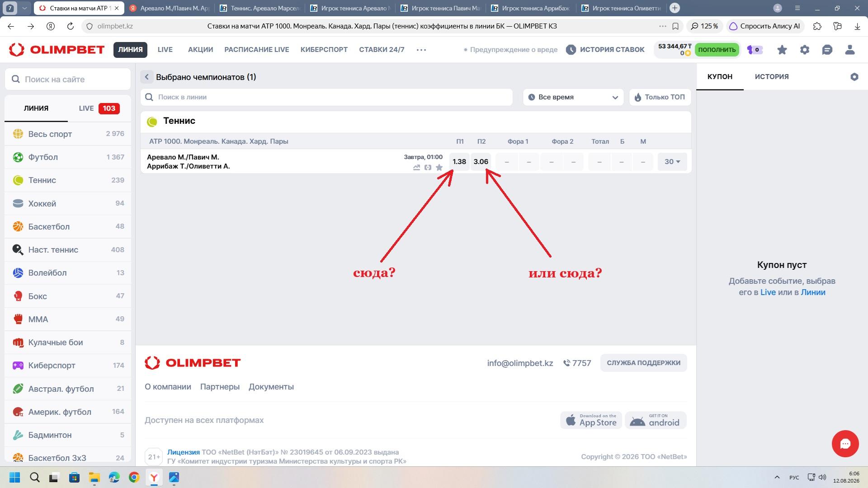
Task: Select Наст. теннис in the sidebar
Action: (68, 250)
